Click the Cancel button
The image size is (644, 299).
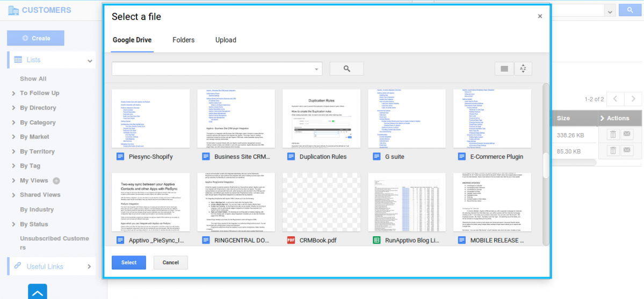(x=170, y=262)
